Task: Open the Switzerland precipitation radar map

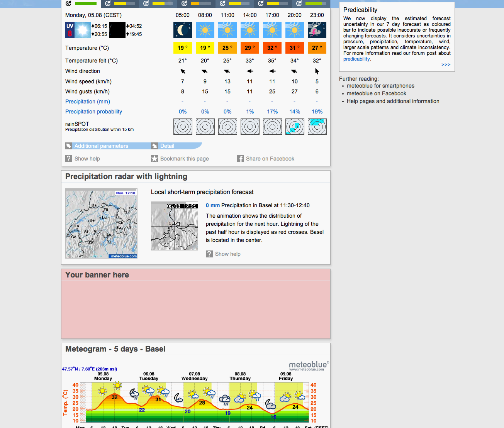Action: [x=101, y=223]
